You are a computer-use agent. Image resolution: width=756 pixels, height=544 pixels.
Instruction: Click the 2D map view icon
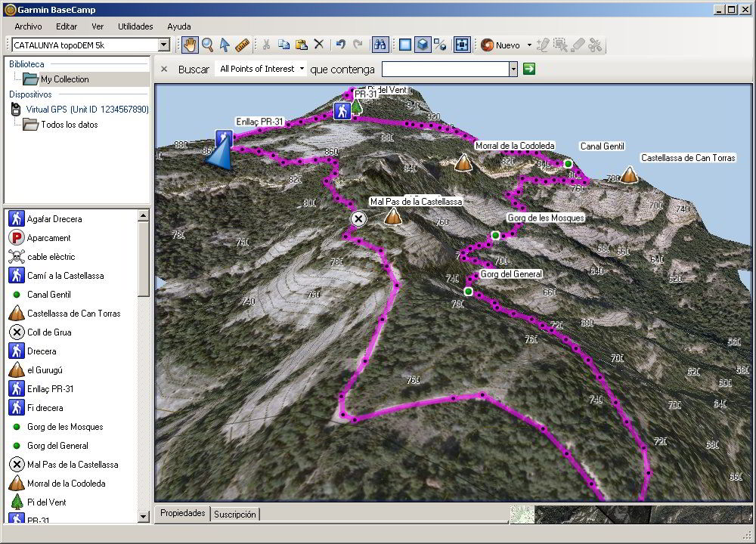pyautogui.click(x=404, y=45)
